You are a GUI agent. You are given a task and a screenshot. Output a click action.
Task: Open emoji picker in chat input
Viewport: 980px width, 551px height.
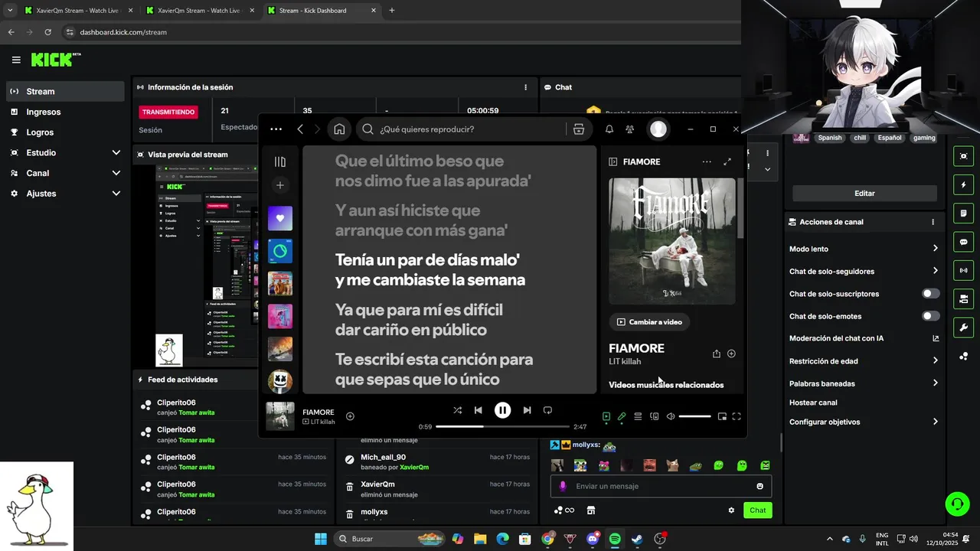tap(759, 486)
